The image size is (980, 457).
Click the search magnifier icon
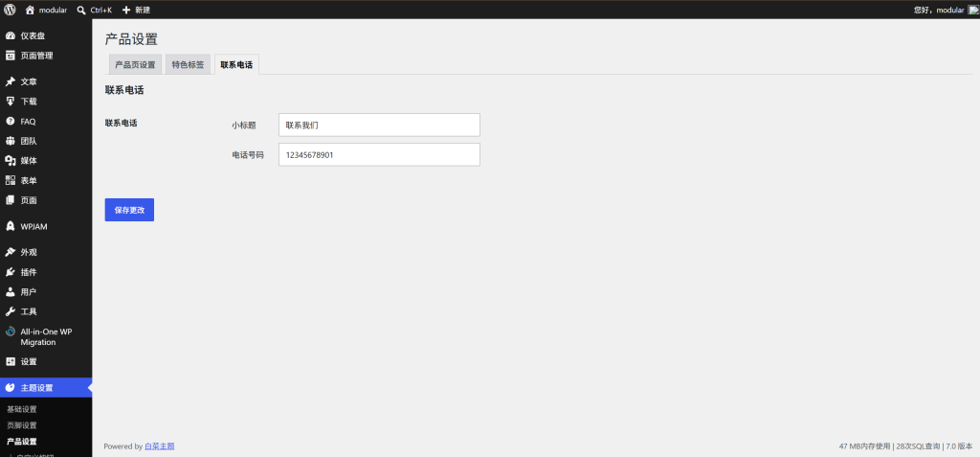[x=80, y=10]
